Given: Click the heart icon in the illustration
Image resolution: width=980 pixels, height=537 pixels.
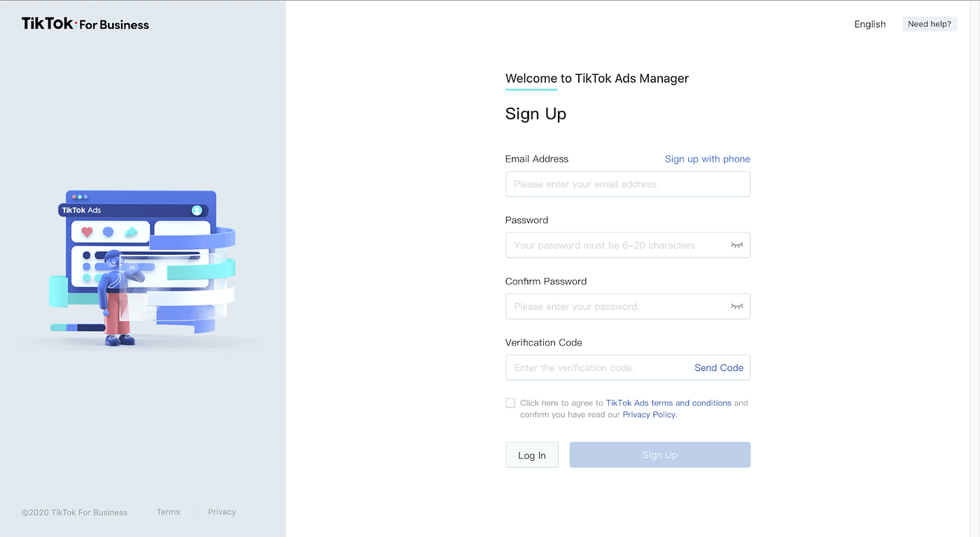Looking at the screenshot, I should tap(87, 232).
